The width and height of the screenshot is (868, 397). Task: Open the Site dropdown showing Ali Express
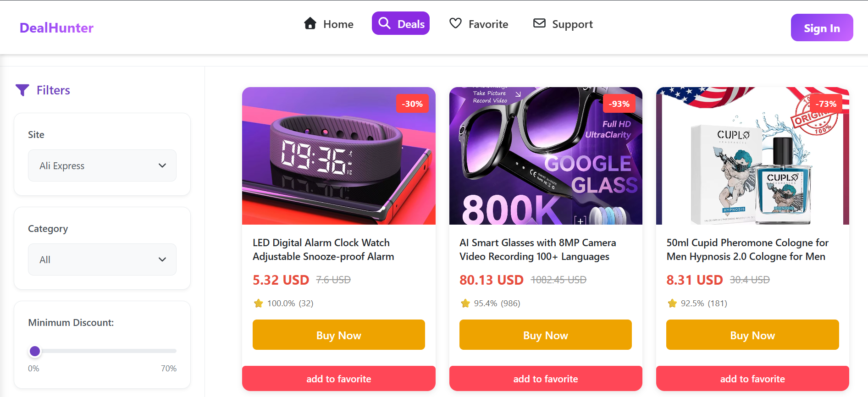pos(102,165)
